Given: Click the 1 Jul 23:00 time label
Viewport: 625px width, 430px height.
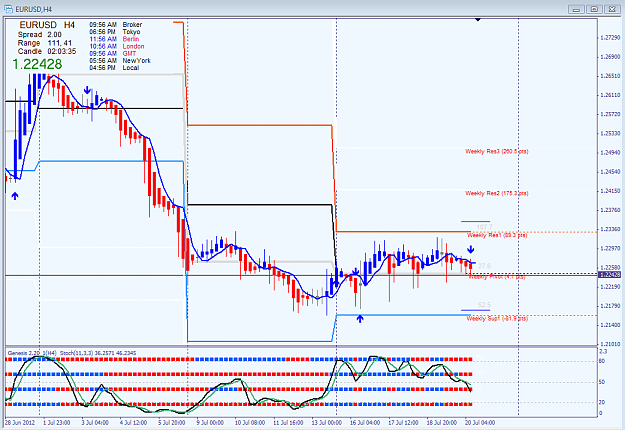Looking at the screenshot, I should click(x=57, y=423).
